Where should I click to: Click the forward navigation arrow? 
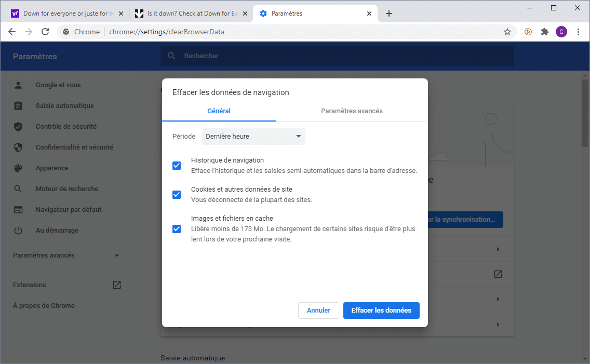[x=29, y=32]
